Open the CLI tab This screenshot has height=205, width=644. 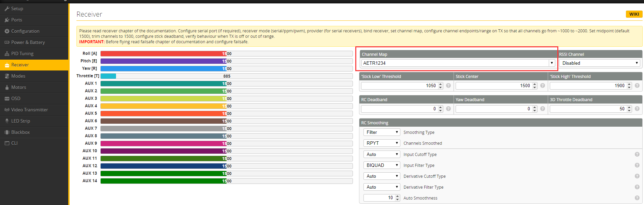pos(14,143)
